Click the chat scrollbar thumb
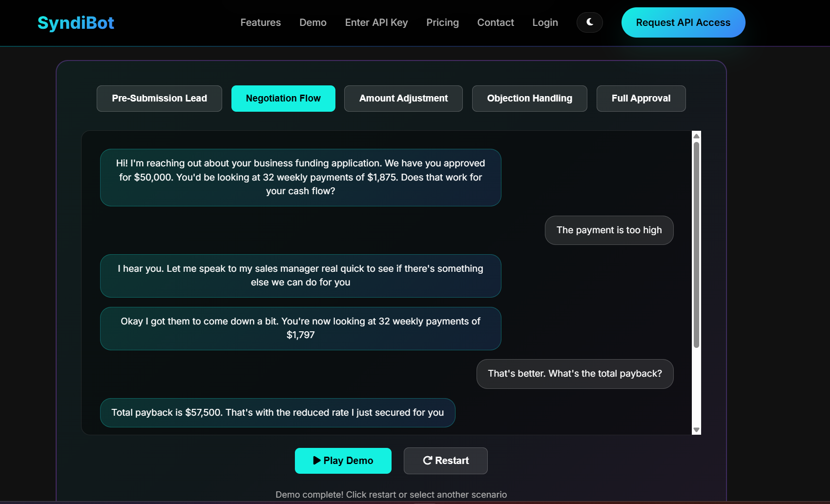The image size is (830, 504). click(696, 244)
